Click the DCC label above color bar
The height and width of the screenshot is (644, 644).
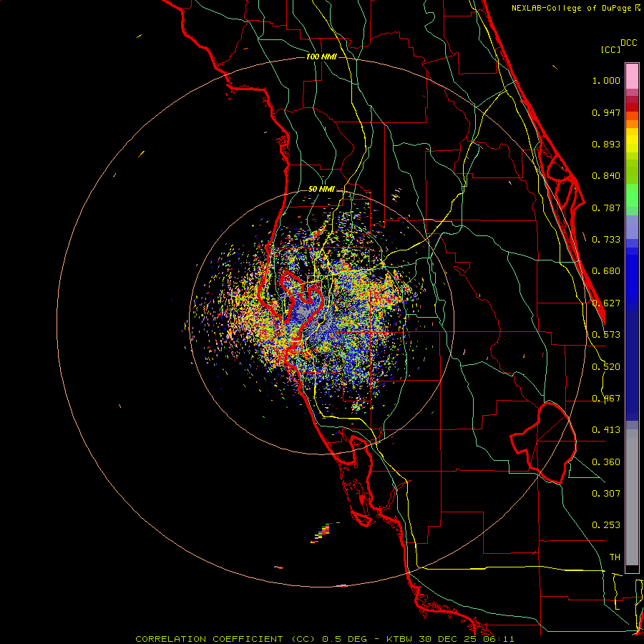(x=628, y=43)
